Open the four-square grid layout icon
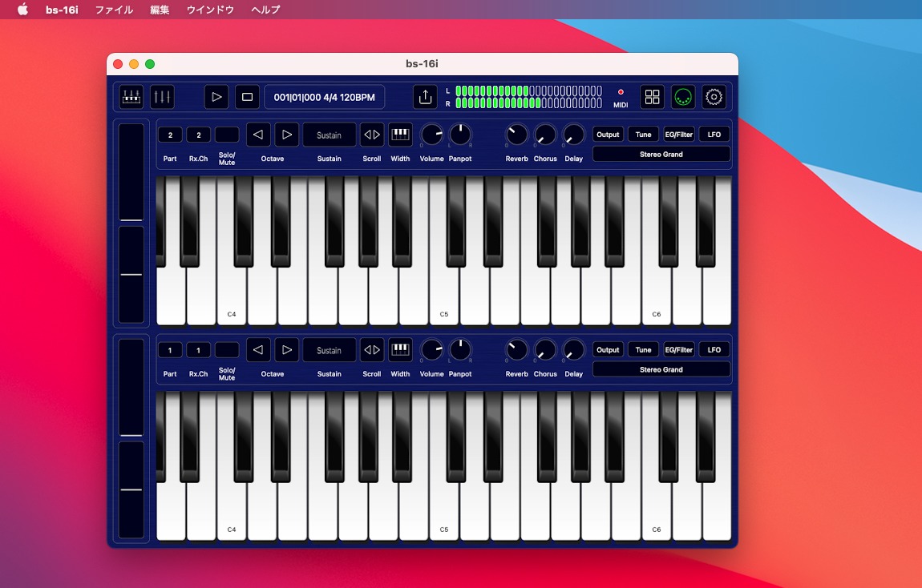922x588 pixels. 652,97
